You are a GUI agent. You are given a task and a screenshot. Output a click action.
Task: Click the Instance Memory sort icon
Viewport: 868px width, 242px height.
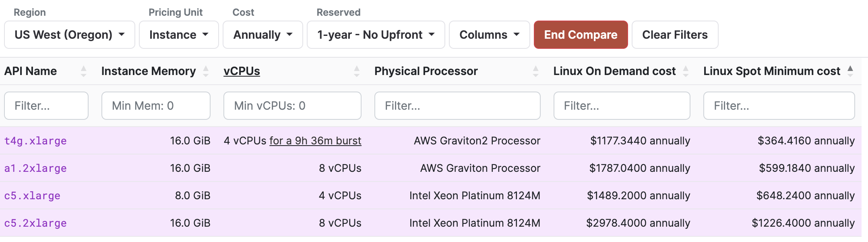(206, 71)
